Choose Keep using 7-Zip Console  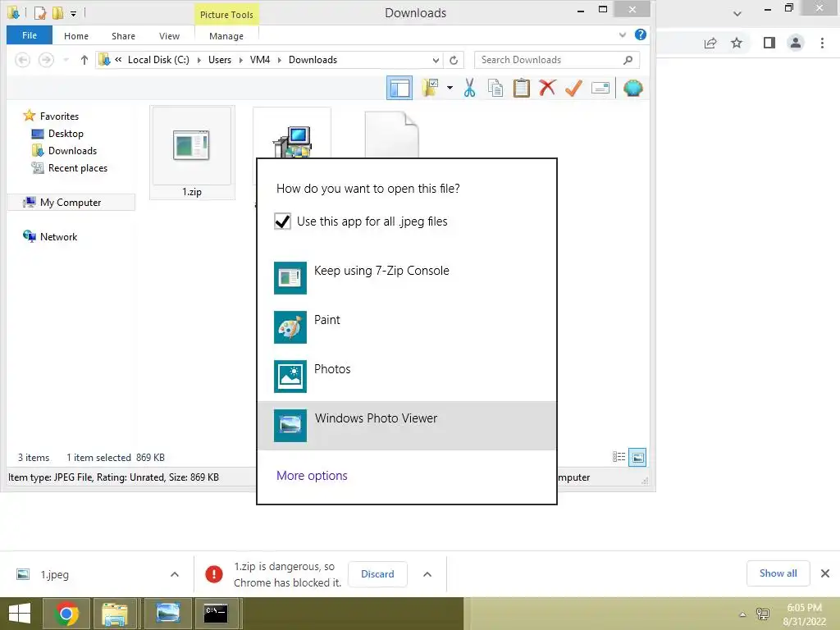(x=407, y=277)
